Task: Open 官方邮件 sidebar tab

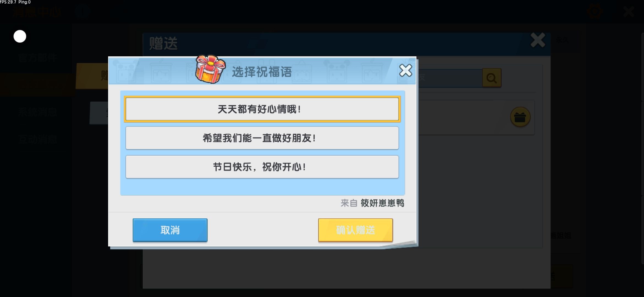Action: click(x=38, y=58)
